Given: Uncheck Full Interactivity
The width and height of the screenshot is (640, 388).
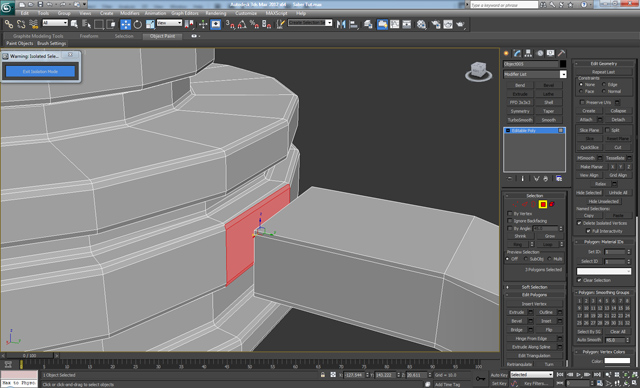Looking at the screenshot, I should tap(588, 231).
